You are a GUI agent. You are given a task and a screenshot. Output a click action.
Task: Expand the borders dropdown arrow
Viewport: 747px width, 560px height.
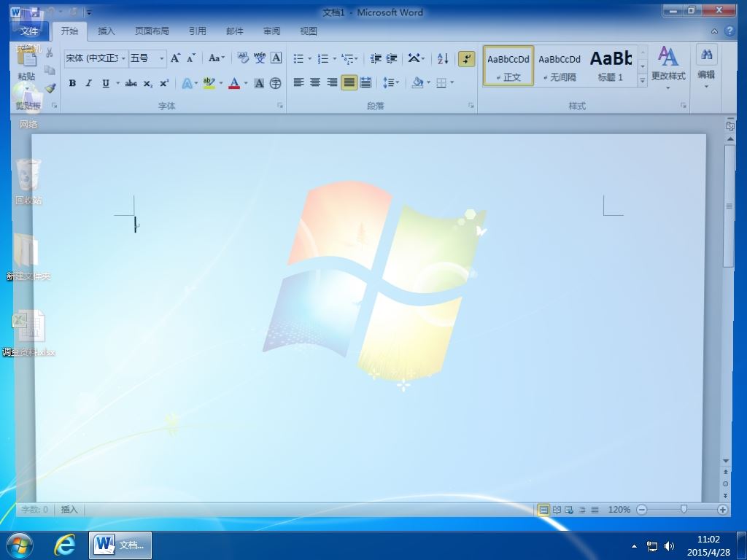[452, 83]
